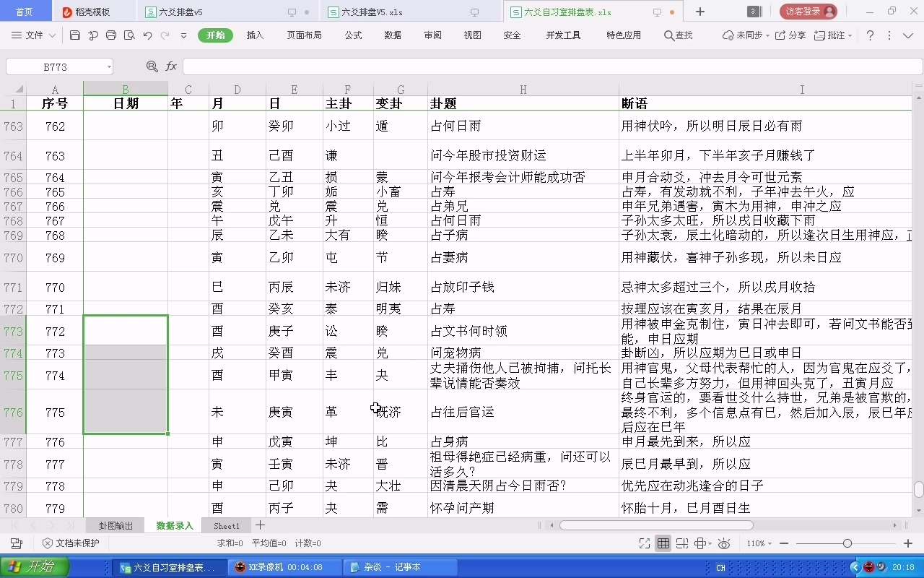Open the 审阅 ribbon tab

click(x=432, y=35)
